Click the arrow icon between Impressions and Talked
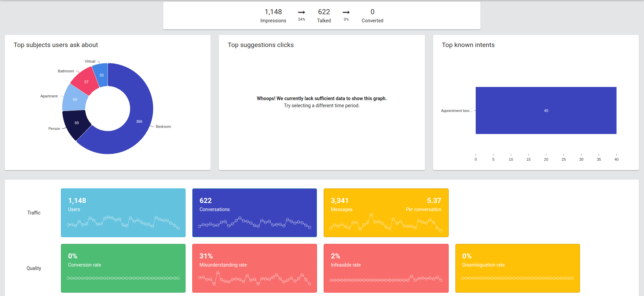The image size is (644, 296). (301, 13)
